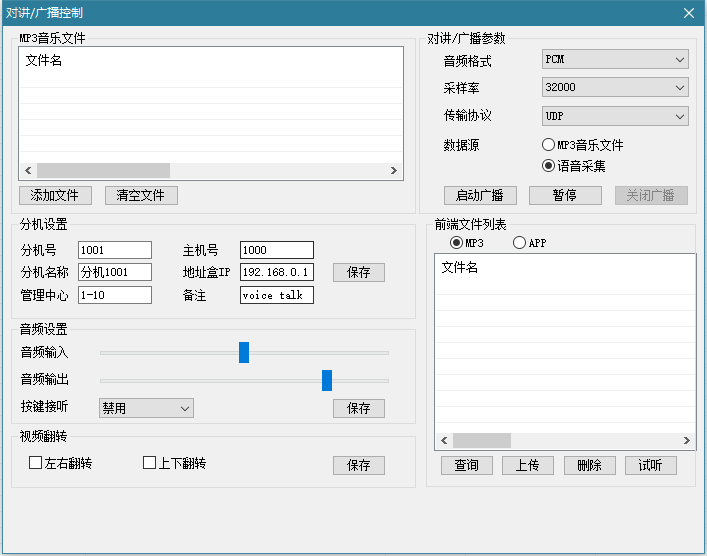Open the 音频格式 PCM dropdown

[615, 60]
